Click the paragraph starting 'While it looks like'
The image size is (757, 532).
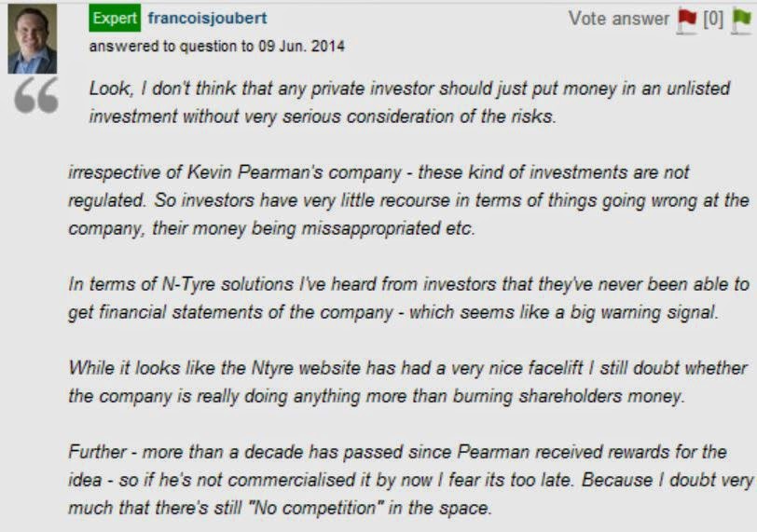point(408,382)
